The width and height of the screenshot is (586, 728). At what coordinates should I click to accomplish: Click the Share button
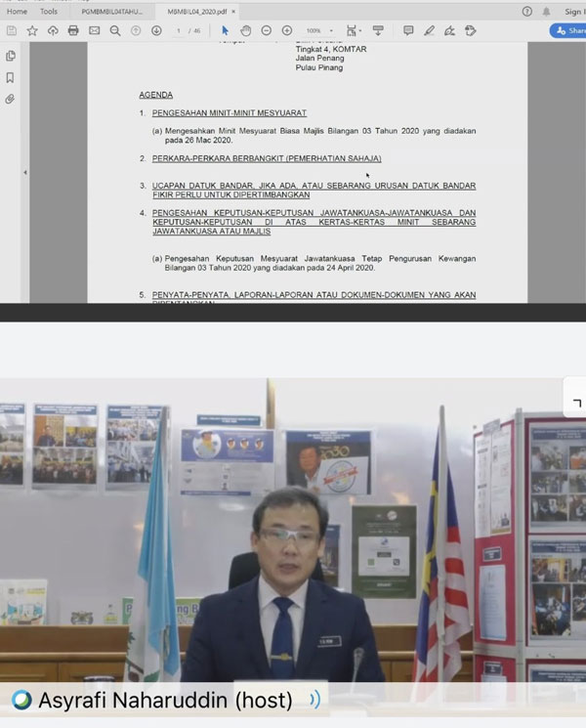tap(568, 30)
